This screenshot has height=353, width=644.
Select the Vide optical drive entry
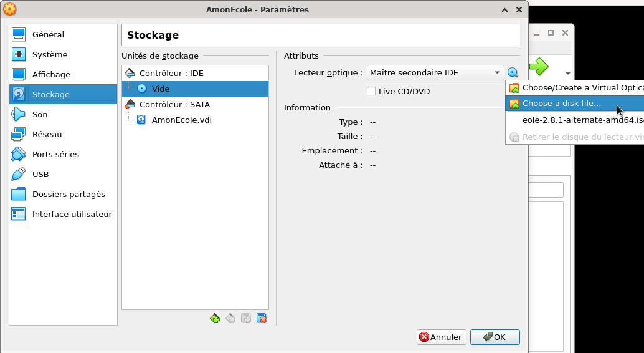pyautogui.click(x=195, y=89)
